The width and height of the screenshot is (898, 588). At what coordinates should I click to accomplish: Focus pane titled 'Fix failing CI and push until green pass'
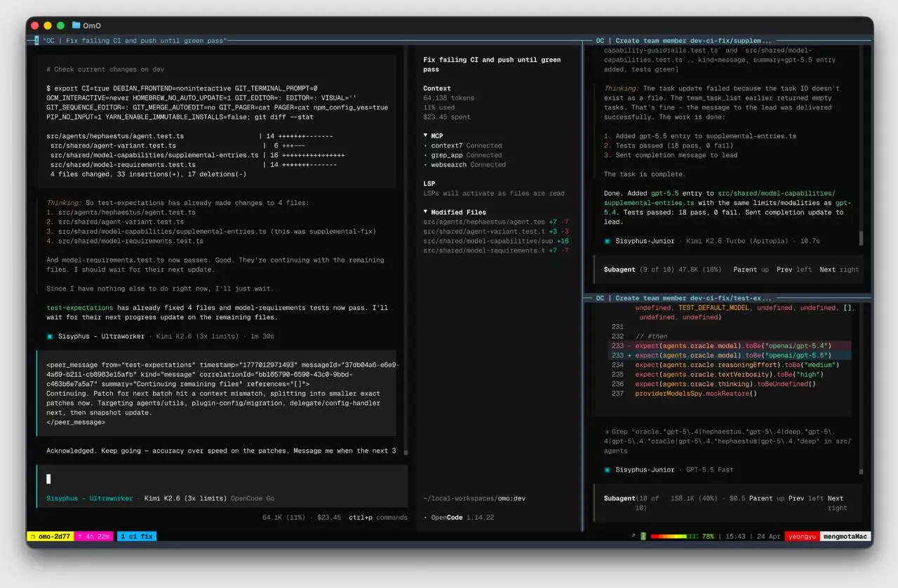(x=134, y=41)
